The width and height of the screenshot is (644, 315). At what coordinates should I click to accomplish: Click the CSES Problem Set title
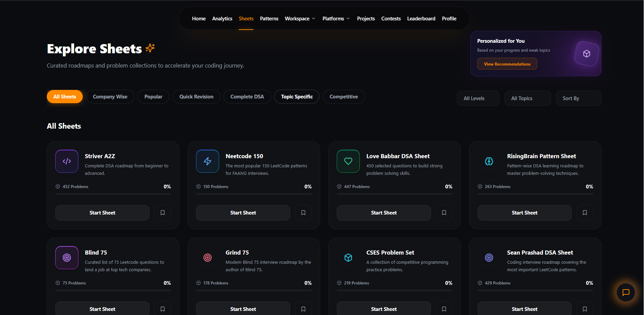390,253
